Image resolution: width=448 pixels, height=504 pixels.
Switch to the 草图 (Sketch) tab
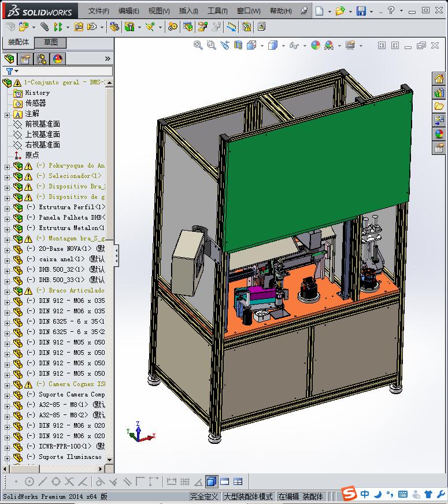(x=51, y=42)
